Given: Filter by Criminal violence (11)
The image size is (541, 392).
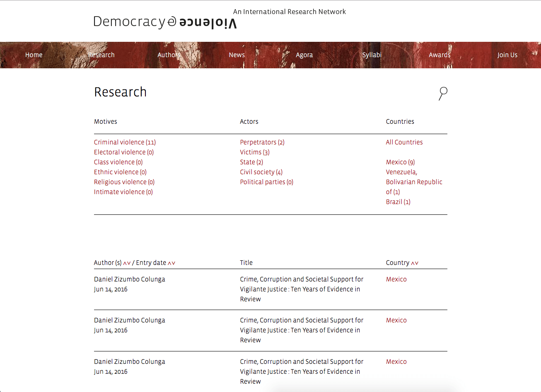Looking at the screenshot, I should click(x=125, y=142).
